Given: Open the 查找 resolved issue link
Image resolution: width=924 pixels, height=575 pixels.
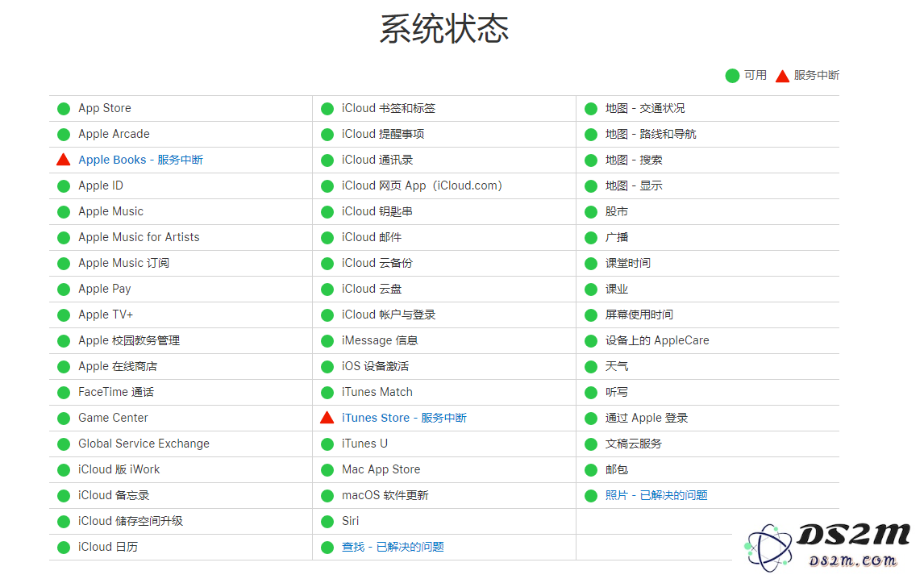Looking at the screenshot, I should [393, 547].
